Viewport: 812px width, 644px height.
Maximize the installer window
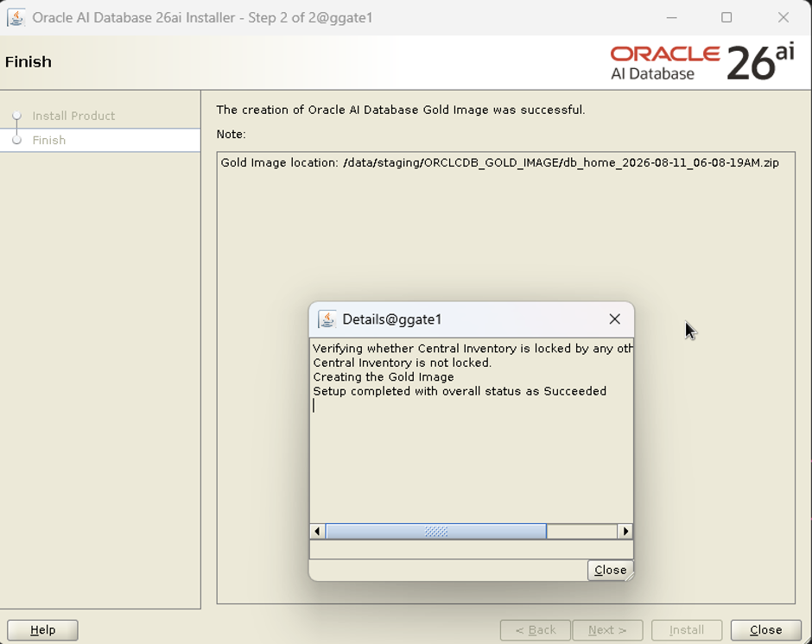point(726,17)
